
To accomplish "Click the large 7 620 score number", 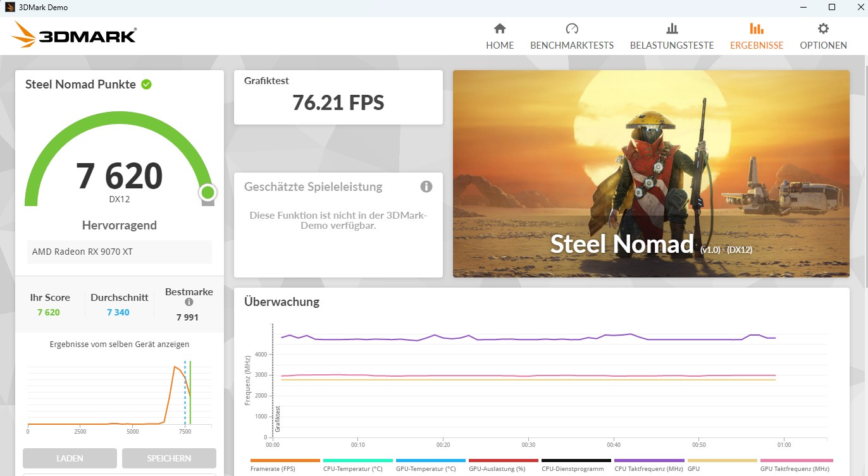I will coord(120,176).
